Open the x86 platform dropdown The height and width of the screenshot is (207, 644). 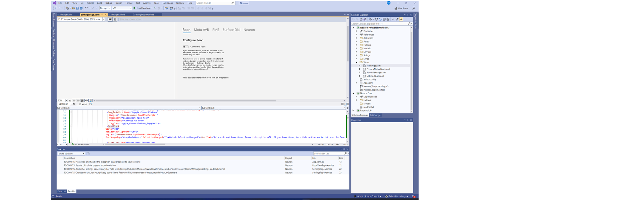pos(122,8)
